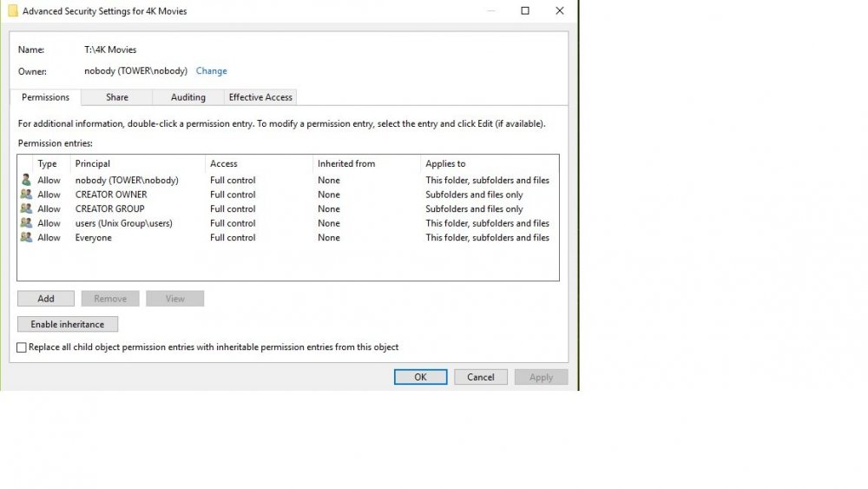Click Full control in the CREATOR OWNER row

[x=233, y=195]
